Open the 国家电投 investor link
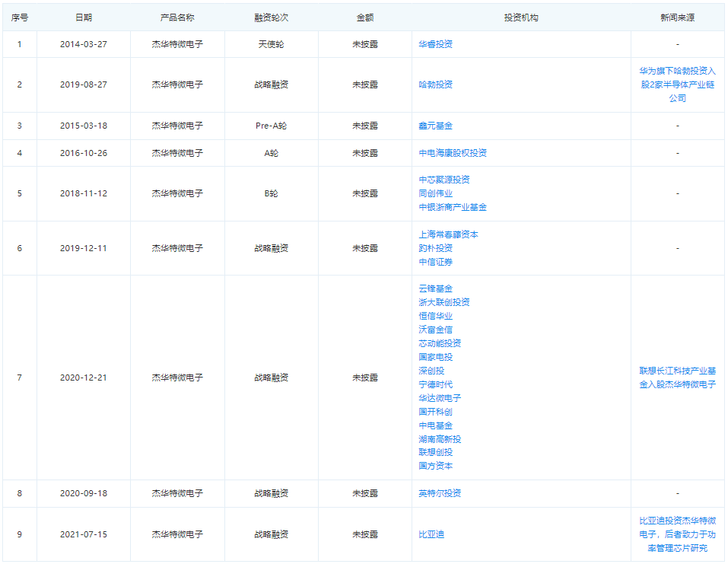The width and height of the screenshot is (728, 564). pyautogui.click(x=435, y=357)
